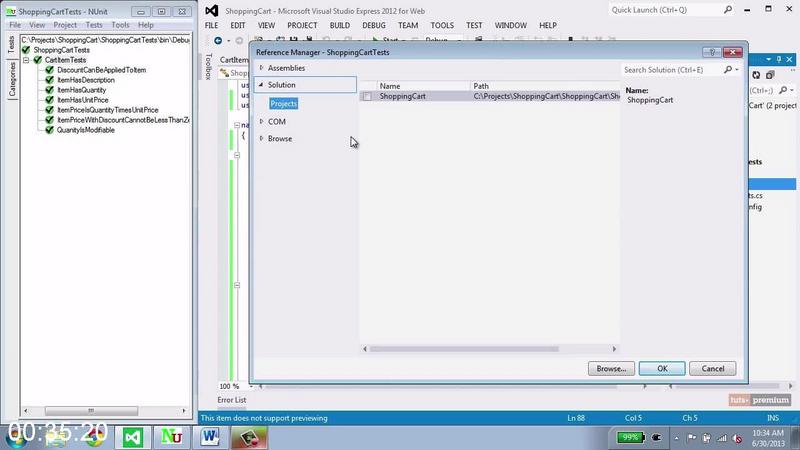The width and height of the screenshot is (800, 450).
Task: Tick the ShoppingCart project checkbox
Action: (x=367, y=96)
